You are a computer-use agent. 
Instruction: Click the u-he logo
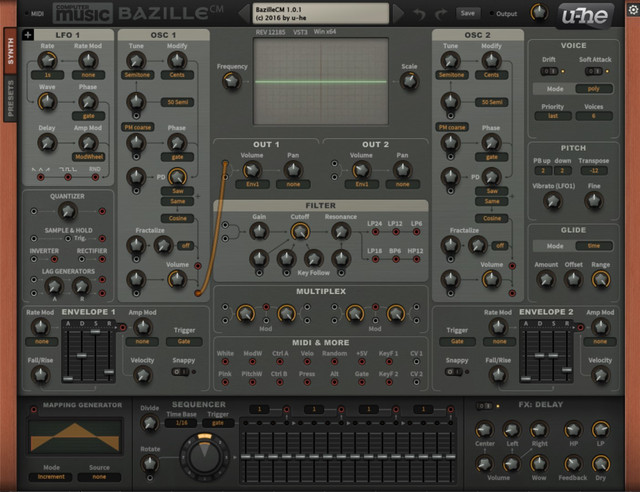tap(585, 16)
